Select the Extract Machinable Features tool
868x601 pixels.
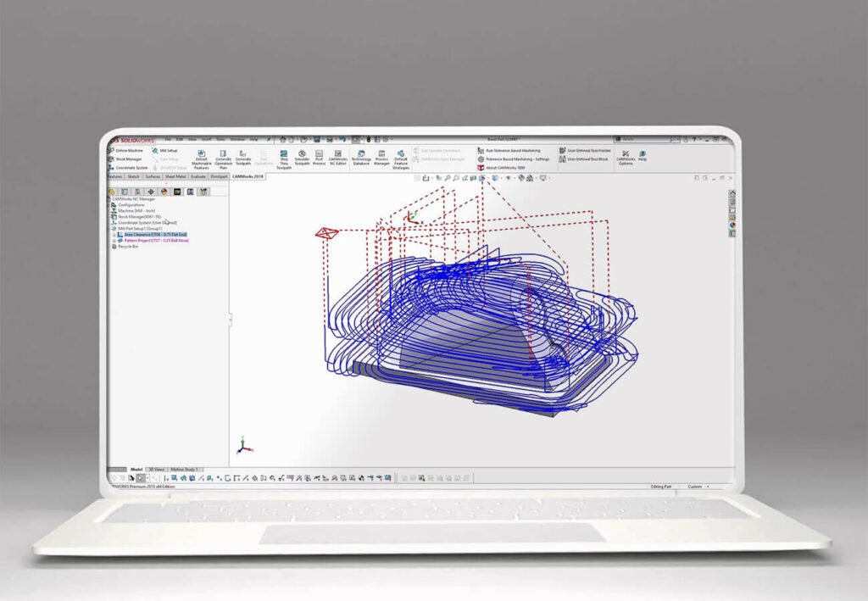click(201, 154)
